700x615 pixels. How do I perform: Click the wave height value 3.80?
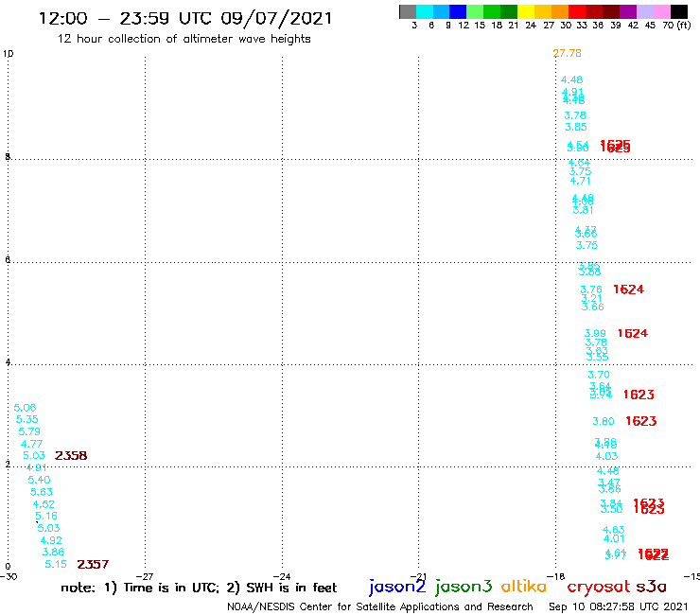pos(604,421)
